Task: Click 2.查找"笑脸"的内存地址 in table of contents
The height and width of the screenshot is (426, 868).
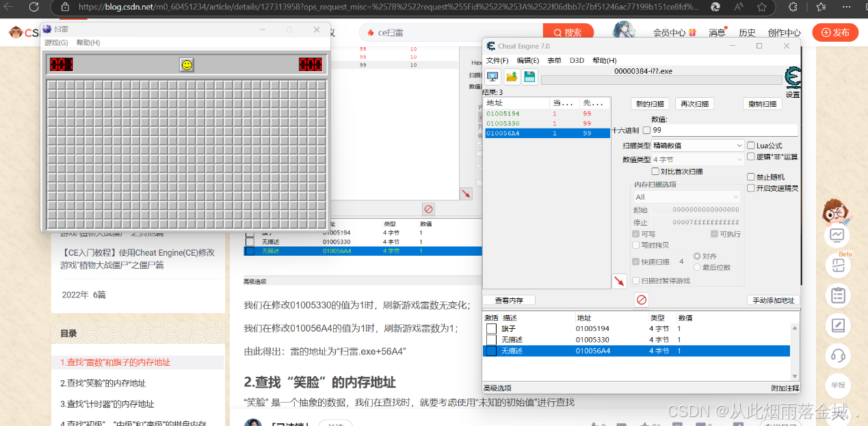Action: click(103, 383)
